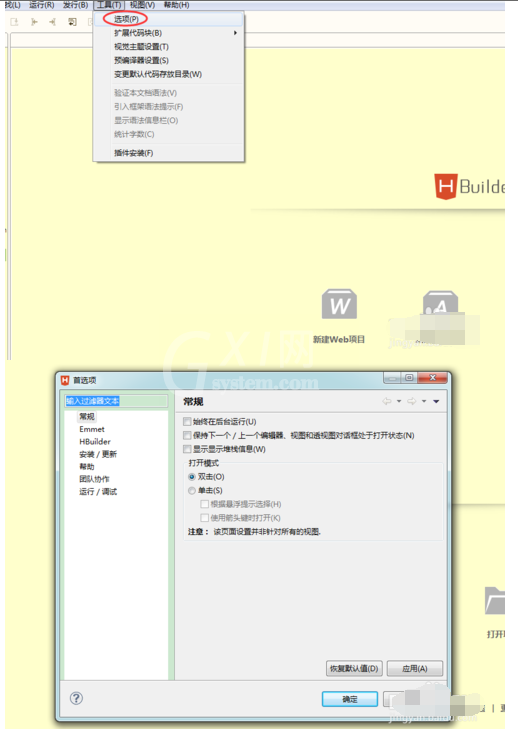This screenshot has height=729, width=518.
Task: Toggle the keep editors open (N) checkbox
Action: [187, 436]
